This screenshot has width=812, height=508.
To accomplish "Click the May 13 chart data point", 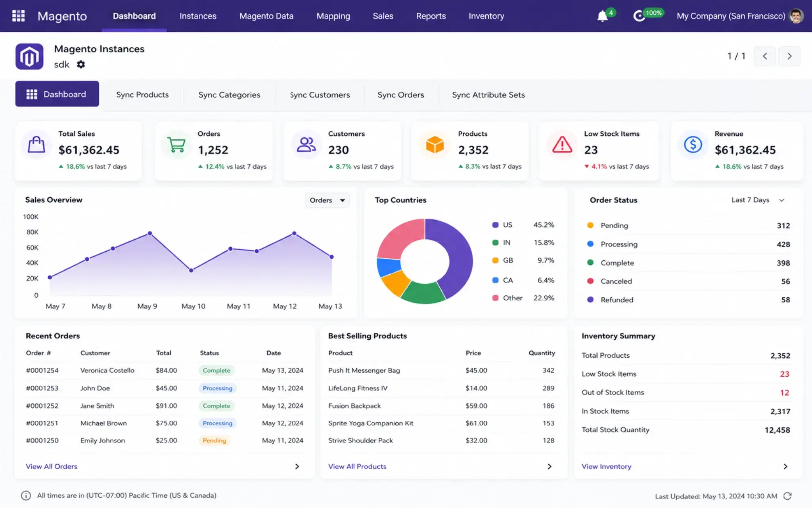I will [x=331, y=257].
